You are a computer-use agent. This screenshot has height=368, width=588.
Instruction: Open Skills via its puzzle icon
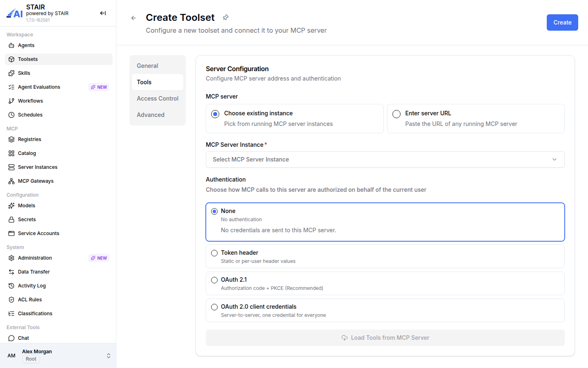[11, 73]
